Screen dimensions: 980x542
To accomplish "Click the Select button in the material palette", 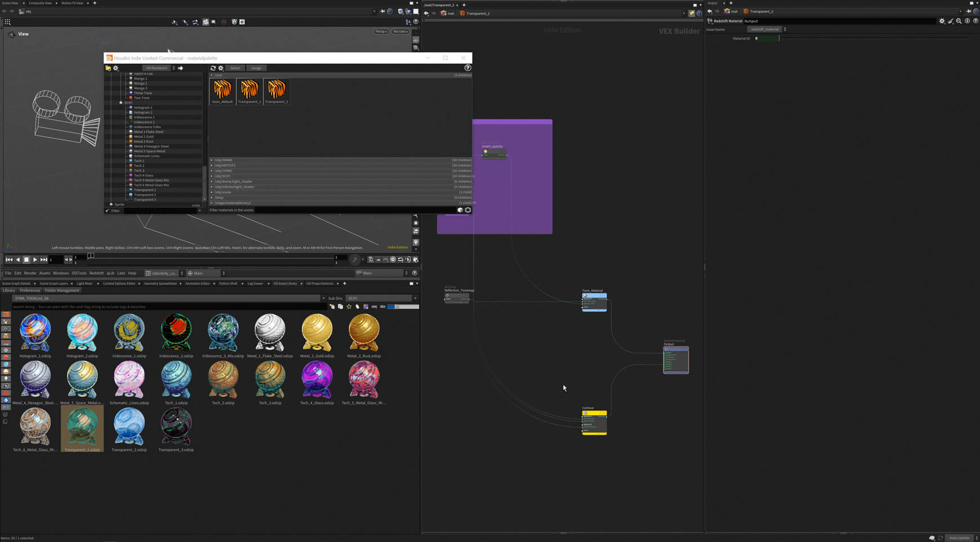I will 235,68.
